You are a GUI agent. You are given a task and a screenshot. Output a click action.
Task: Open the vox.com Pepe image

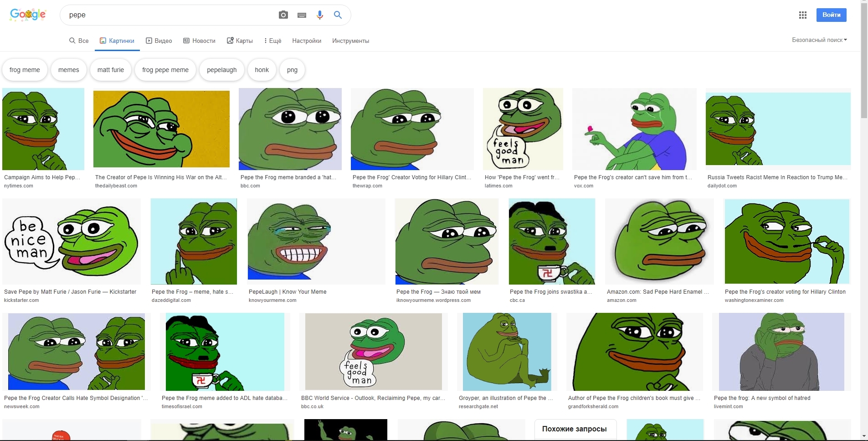[634, 129]
